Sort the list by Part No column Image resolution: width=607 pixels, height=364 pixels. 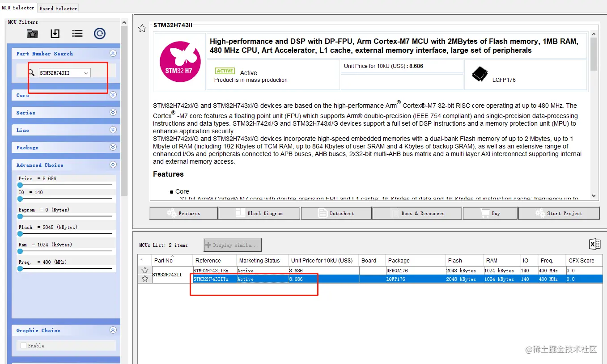tap(172, 260)
